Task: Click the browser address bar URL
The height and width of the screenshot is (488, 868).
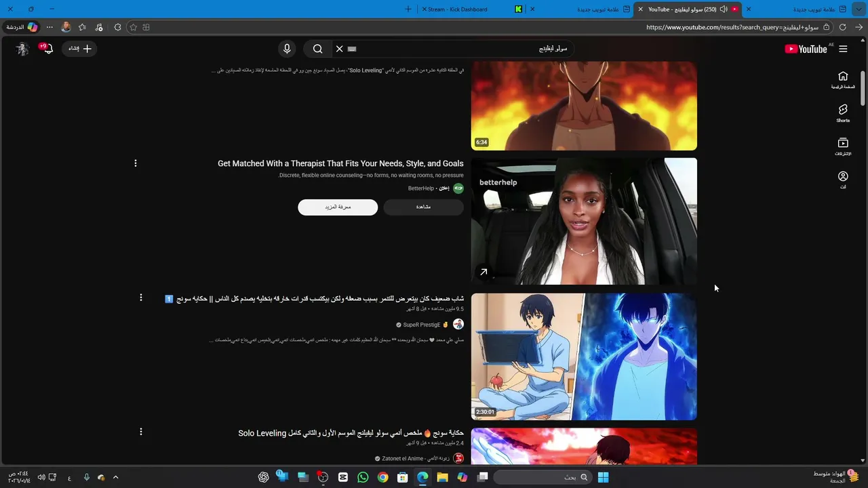Action: tap(732, 27)
